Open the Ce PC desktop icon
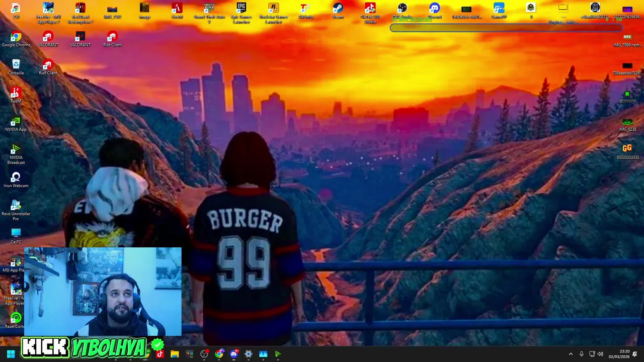The width and height of the screenshot is (644, 362). coord(16,237)
